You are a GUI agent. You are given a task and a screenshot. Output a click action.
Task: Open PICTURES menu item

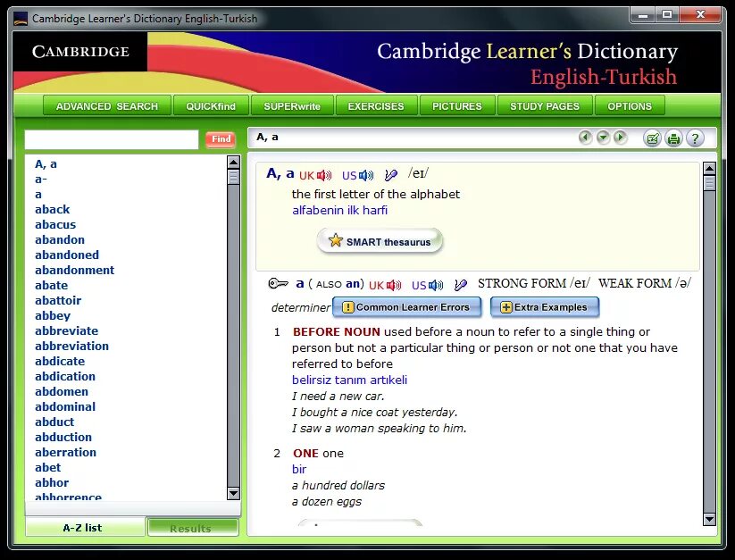click(457, 106)
